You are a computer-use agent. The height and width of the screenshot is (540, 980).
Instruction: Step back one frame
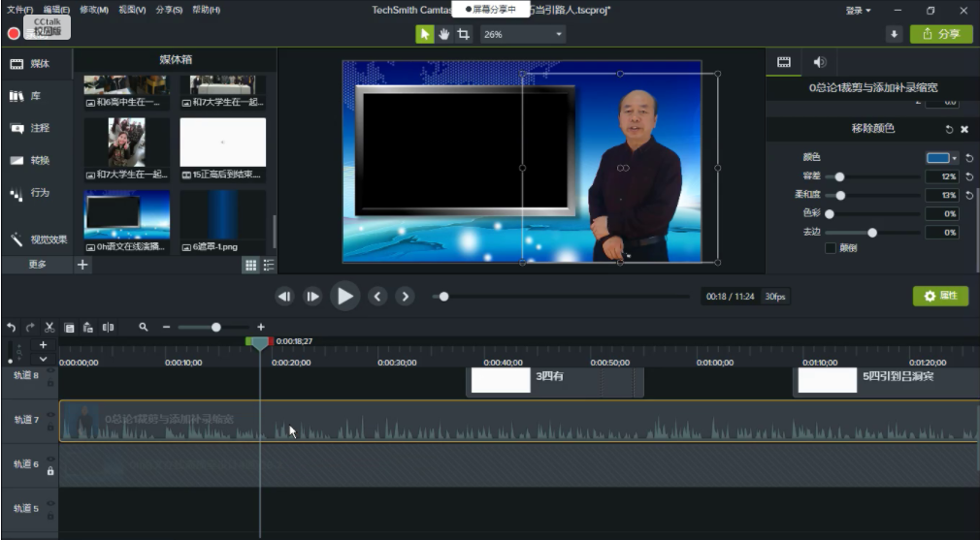coord(284,297)
